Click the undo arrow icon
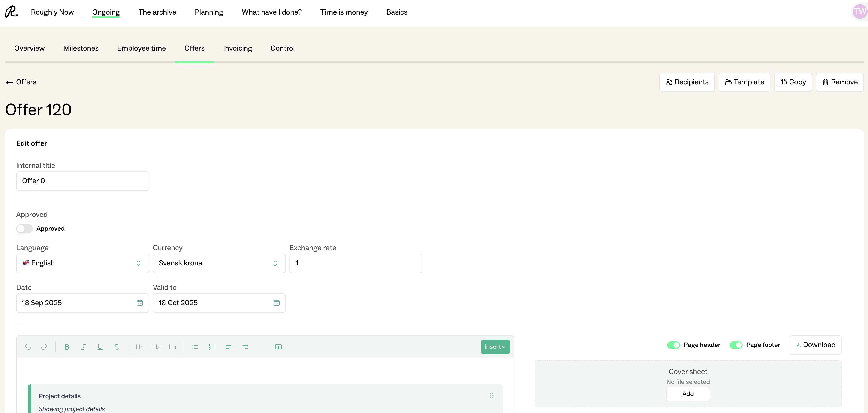868x413 pixels. pyautogui.click(x=28, y=347)
